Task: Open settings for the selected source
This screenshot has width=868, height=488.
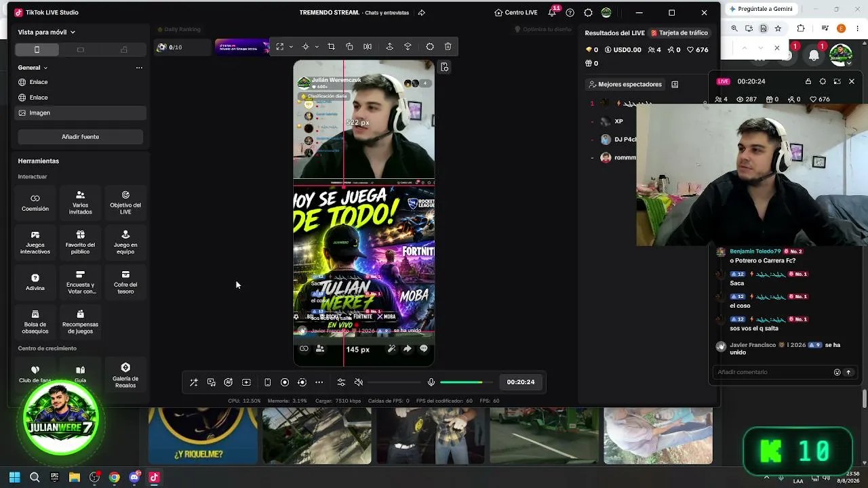Action: 430,47
